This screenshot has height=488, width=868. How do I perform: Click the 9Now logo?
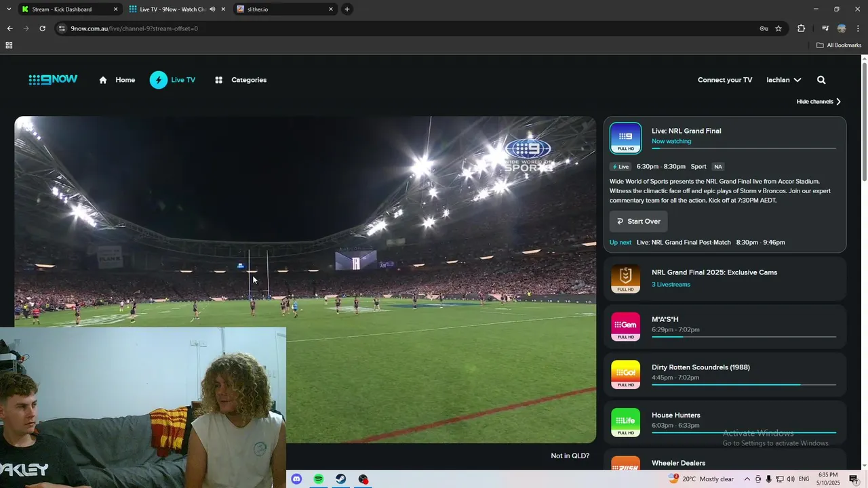click(x=53, y=80)
